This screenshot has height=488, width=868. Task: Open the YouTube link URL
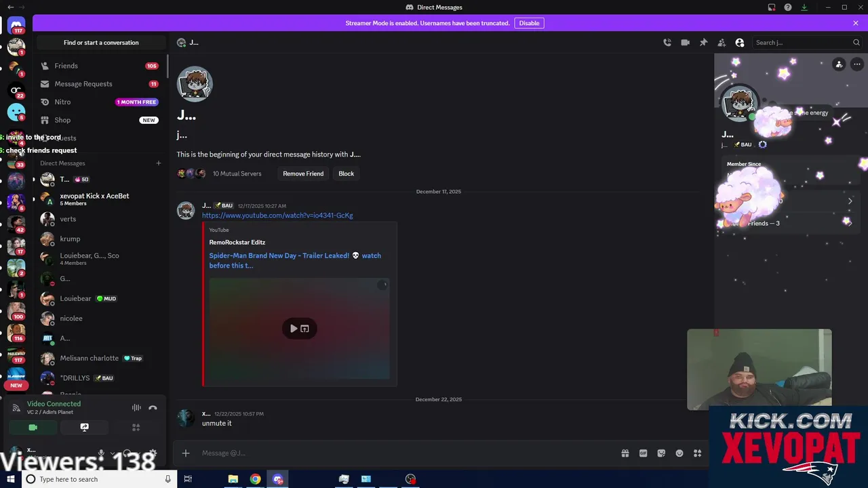[x=277, y=216]
